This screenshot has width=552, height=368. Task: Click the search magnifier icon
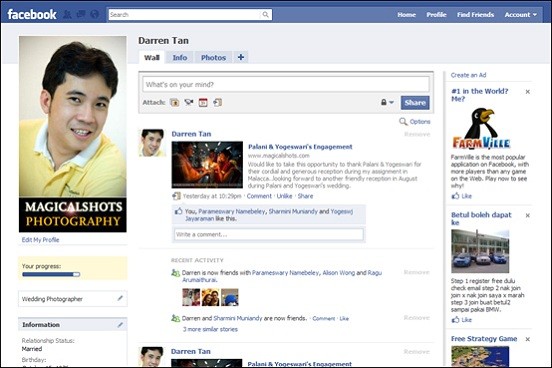(x=265, y=14)
